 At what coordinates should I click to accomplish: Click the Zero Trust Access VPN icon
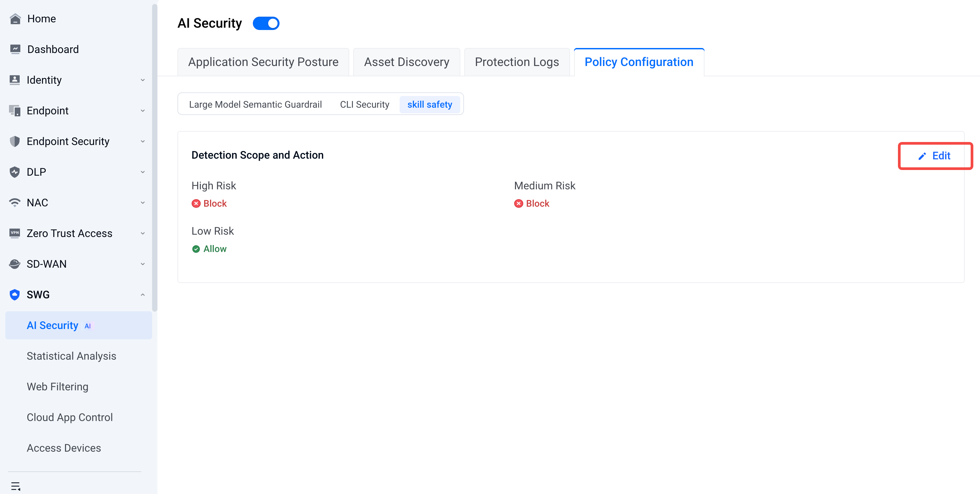pos(15,233)
